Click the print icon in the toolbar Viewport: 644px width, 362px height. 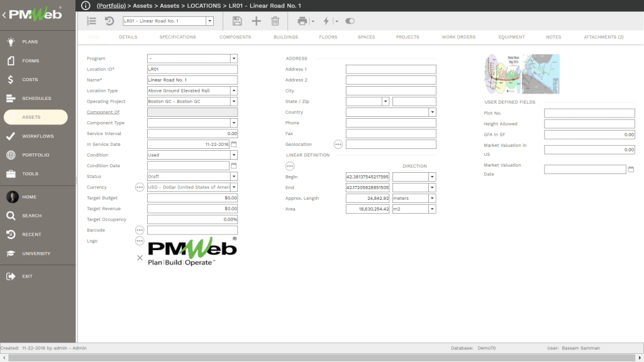coord(303,21)
